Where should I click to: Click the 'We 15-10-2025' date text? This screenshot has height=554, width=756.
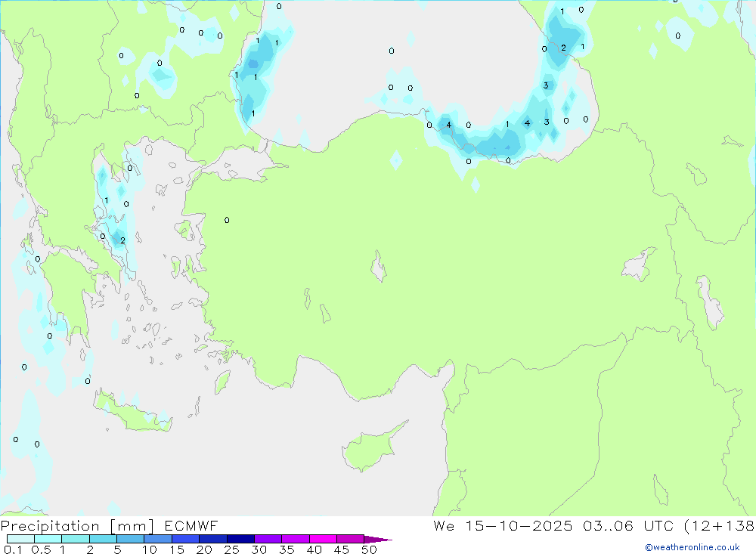coord(503,526)
